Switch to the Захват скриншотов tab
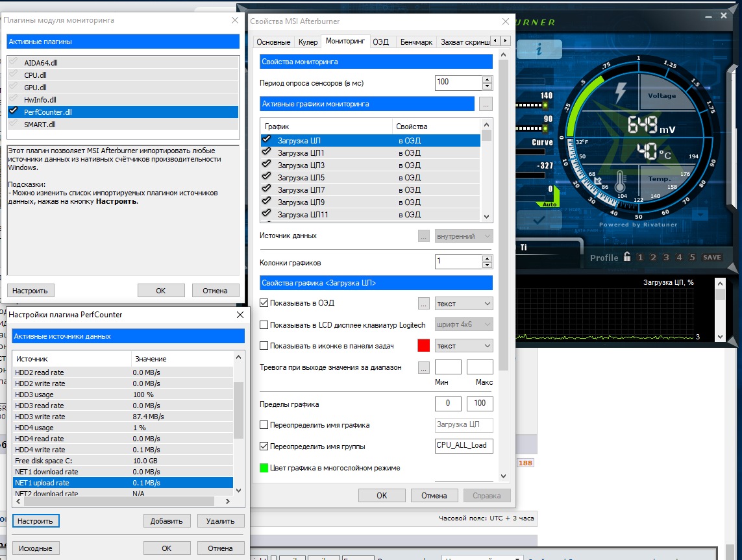 (465, 42)
